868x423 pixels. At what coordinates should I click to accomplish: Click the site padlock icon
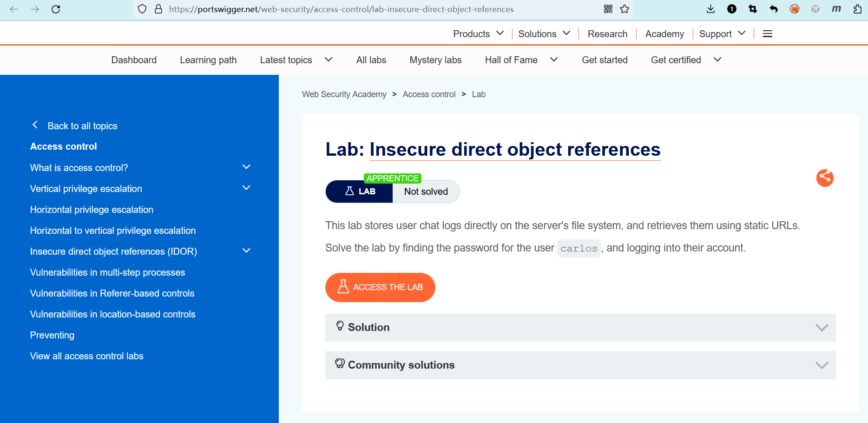(x=158, y=9)
